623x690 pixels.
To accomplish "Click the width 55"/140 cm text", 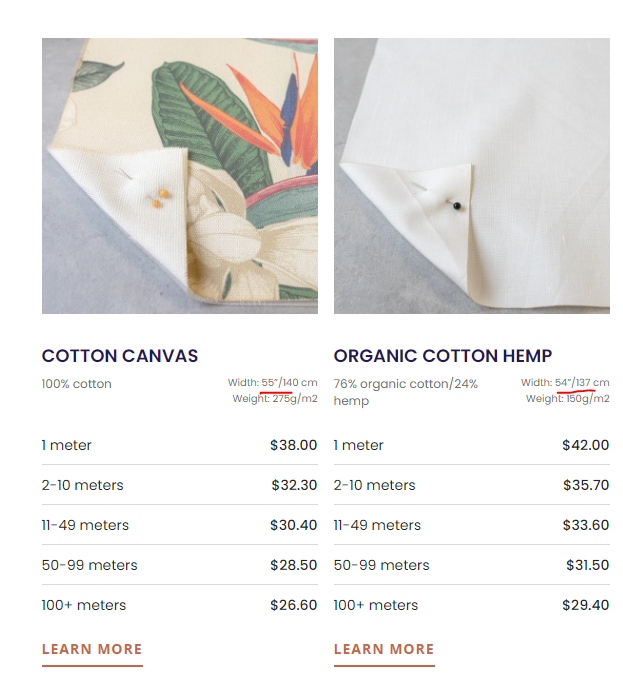I will pos(289,382).
